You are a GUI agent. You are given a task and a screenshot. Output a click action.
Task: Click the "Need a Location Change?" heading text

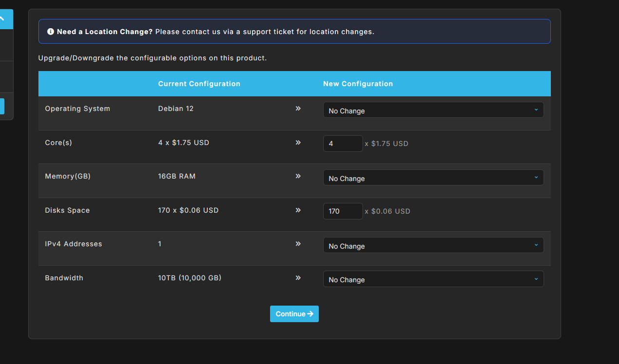pyautogui.click(x=105, y=32)
